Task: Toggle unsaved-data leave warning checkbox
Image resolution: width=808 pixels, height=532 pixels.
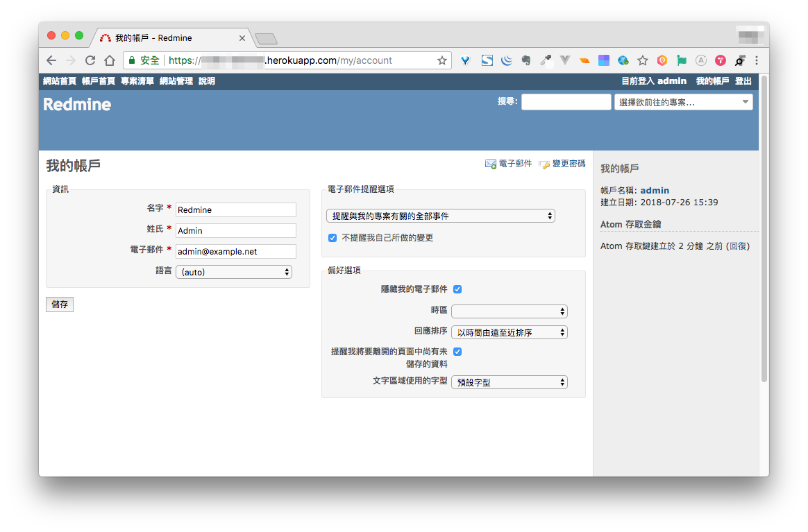Action: click(x=457, y=352)
